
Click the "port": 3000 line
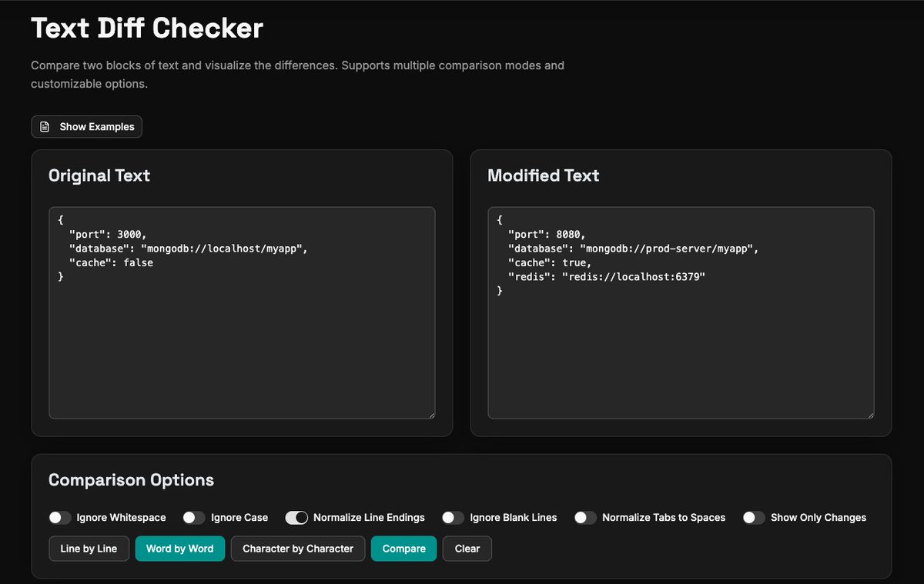(108, 234)
